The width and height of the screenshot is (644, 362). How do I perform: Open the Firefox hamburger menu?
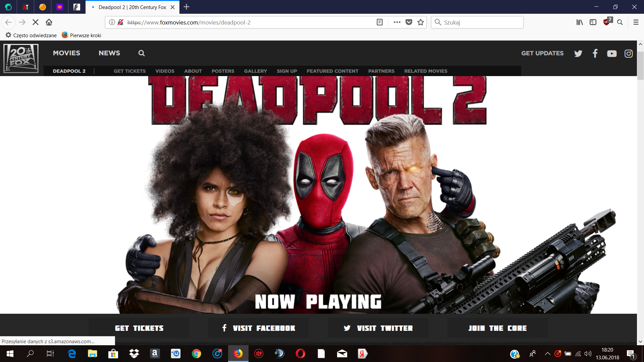(636, 22)
